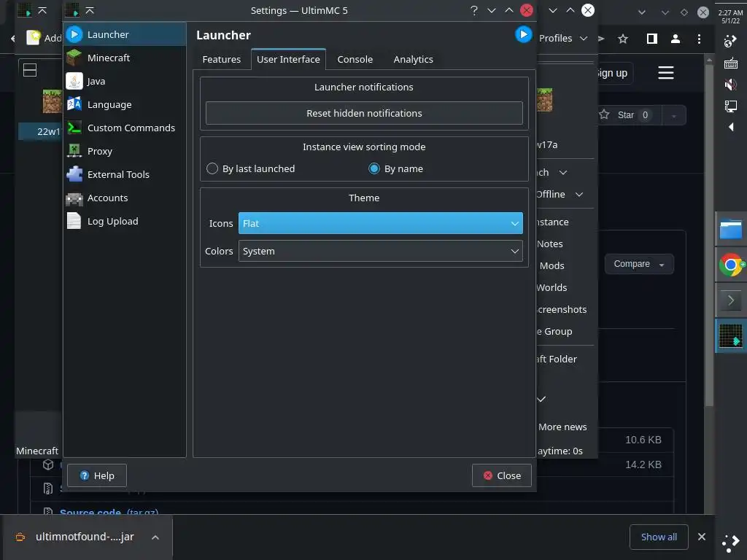Click the application launcher icon in panel corner
747x560 pixels.
click(730, 542)
